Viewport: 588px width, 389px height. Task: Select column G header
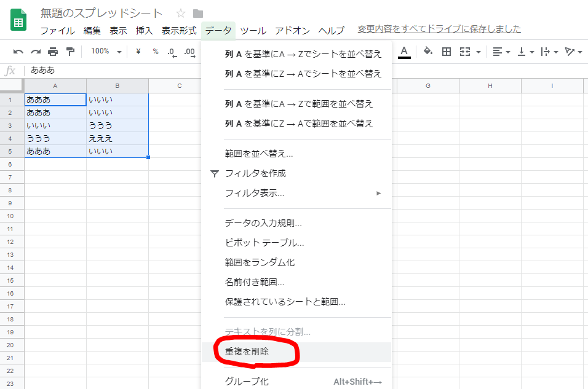tap(428, 86)
